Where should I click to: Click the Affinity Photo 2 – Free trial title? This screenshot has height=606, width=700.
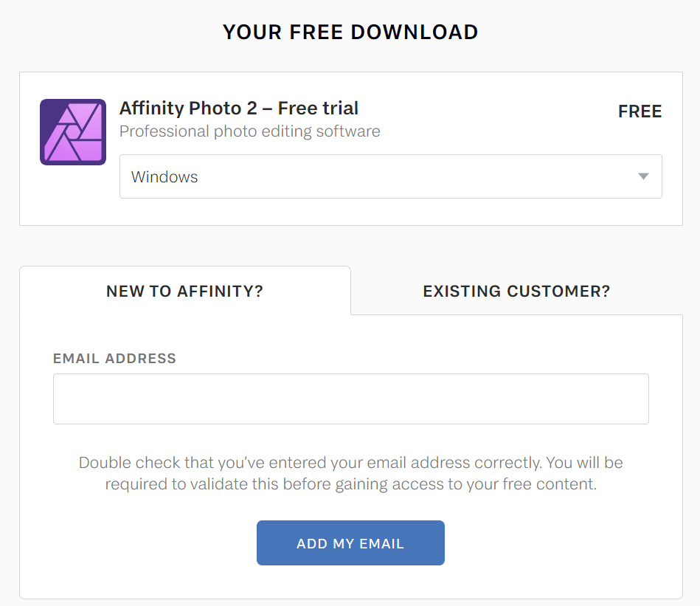coord(239,109)
